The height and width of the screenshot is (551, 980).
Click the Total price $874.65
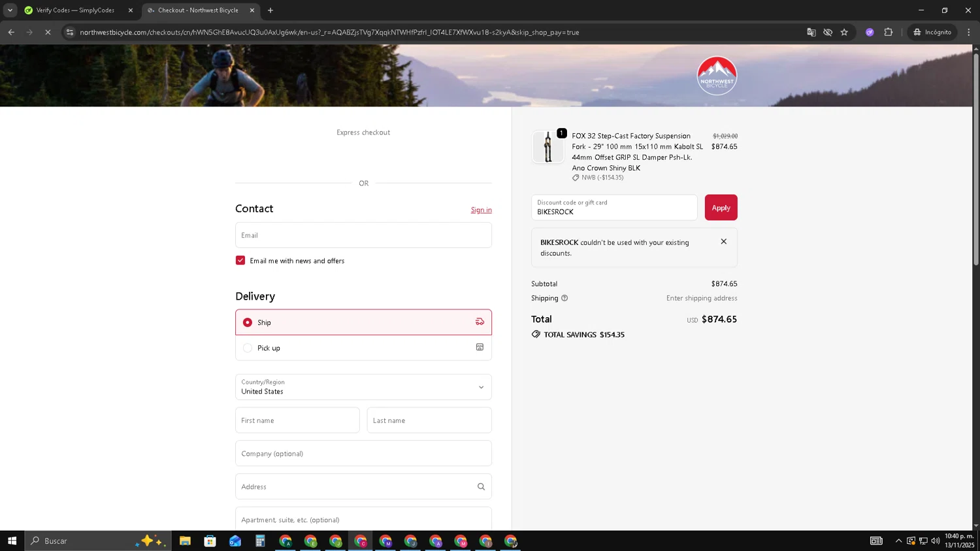[x=719, y=319]
